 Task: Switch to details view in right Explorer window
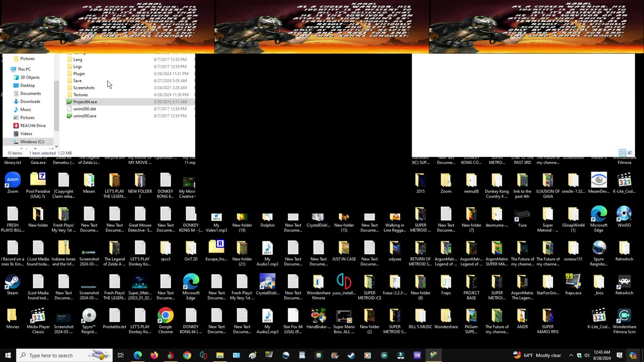coord(622,153)
